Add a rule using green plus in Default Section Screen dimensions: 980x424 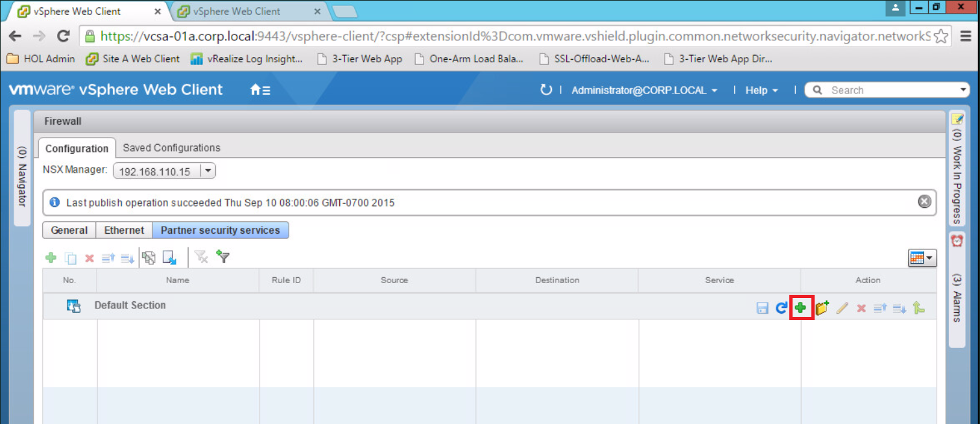click(x=801, y=308)
